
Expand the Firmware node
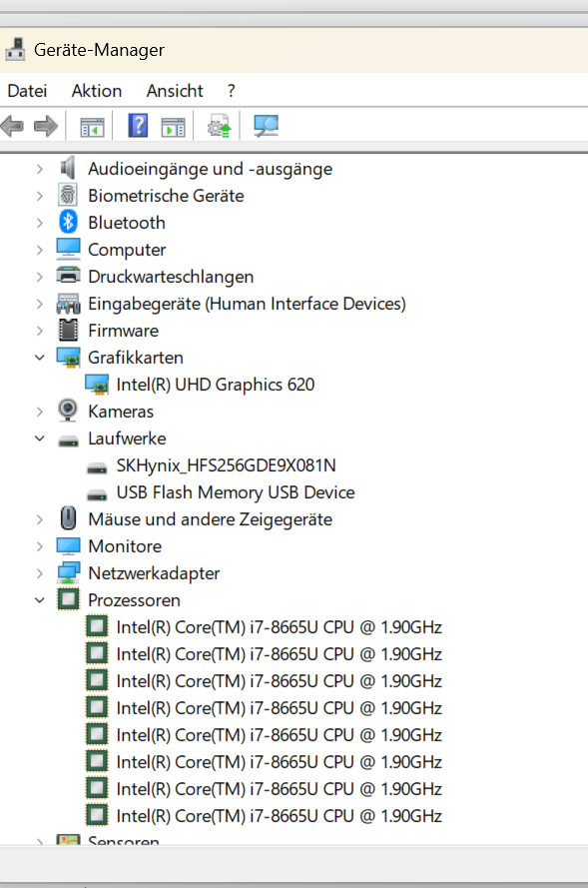point(39,331)
